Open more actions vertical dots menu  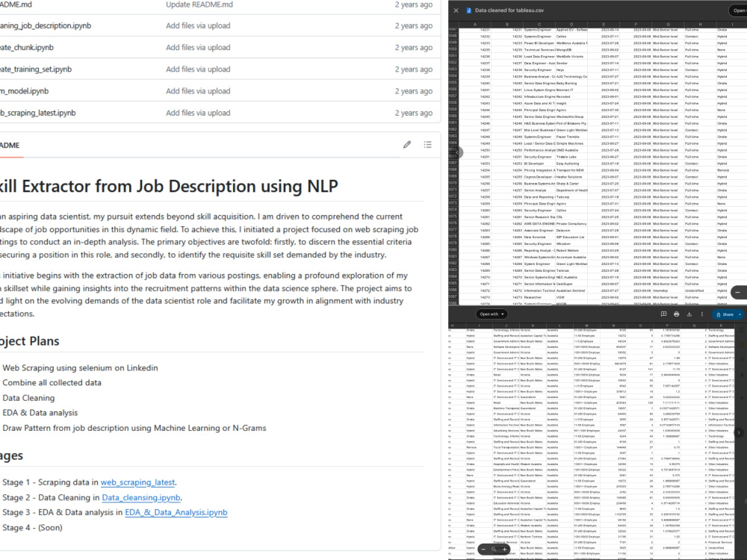tap(701, 314)
